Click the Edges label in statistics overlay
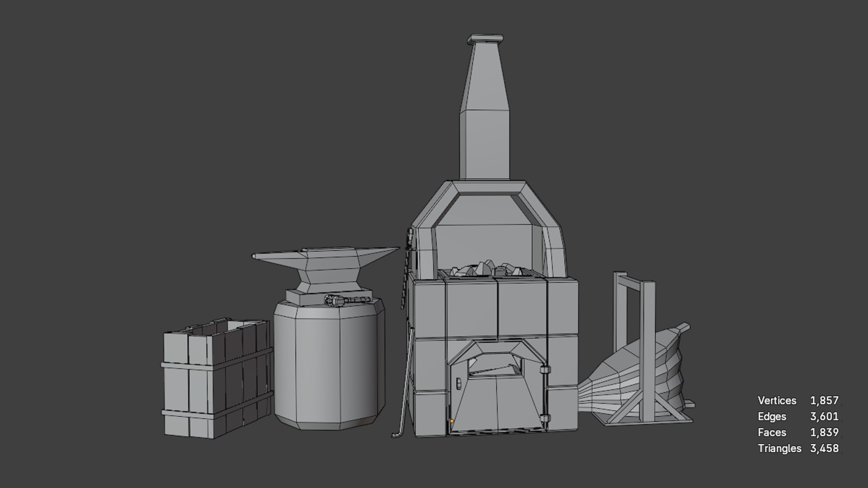This screenshot has width=868, height=488. 772,416
